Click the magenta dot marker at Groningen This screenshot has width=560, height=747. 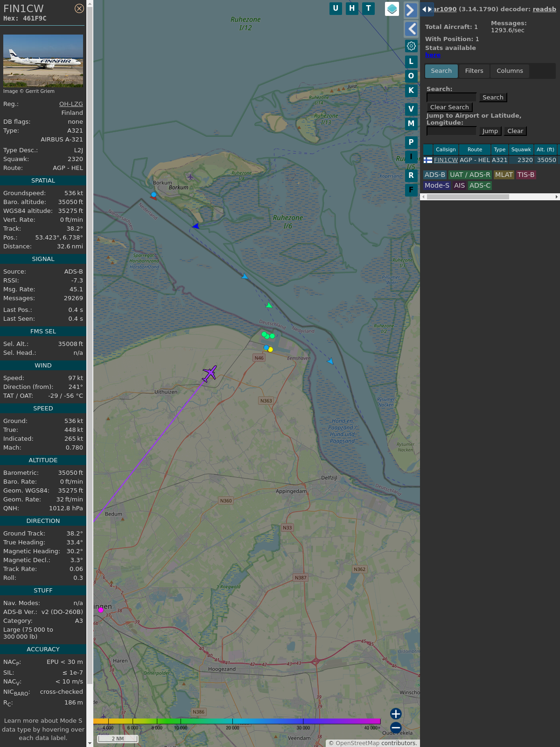101,610
